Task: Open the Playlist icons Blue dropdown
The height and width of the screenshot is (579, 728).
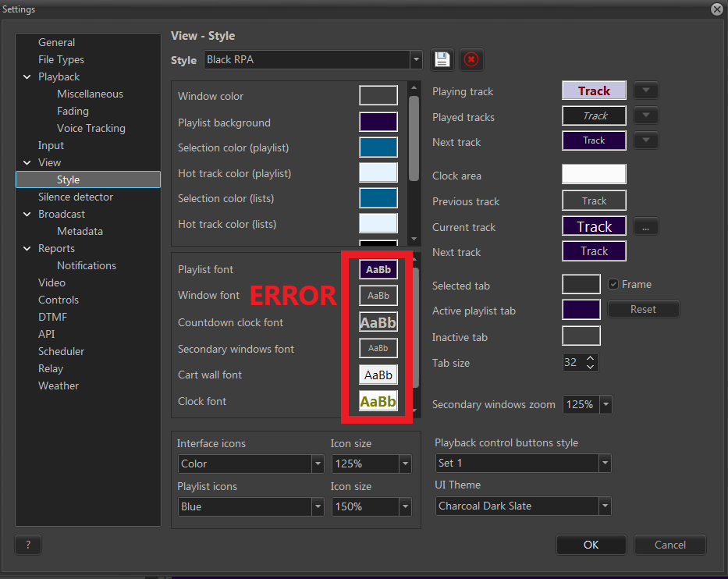Action: coord(250,506)
